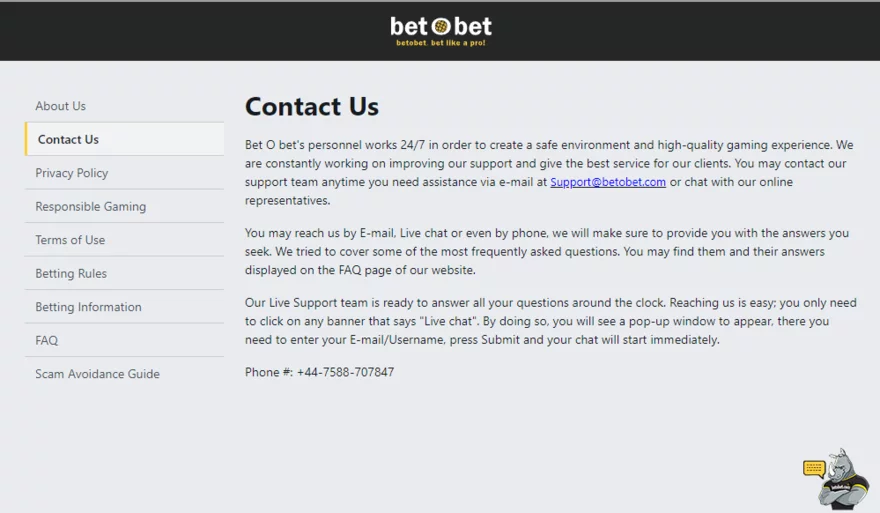
Task: Open the Responsible Gaming section
Action: pyautogui.click(x=91, y=207)
